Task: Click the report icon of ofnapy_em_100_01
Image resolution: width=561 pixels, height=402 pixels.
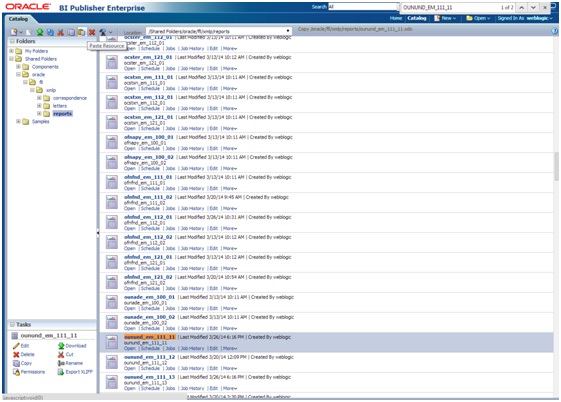Action: (x=112, y=142)
